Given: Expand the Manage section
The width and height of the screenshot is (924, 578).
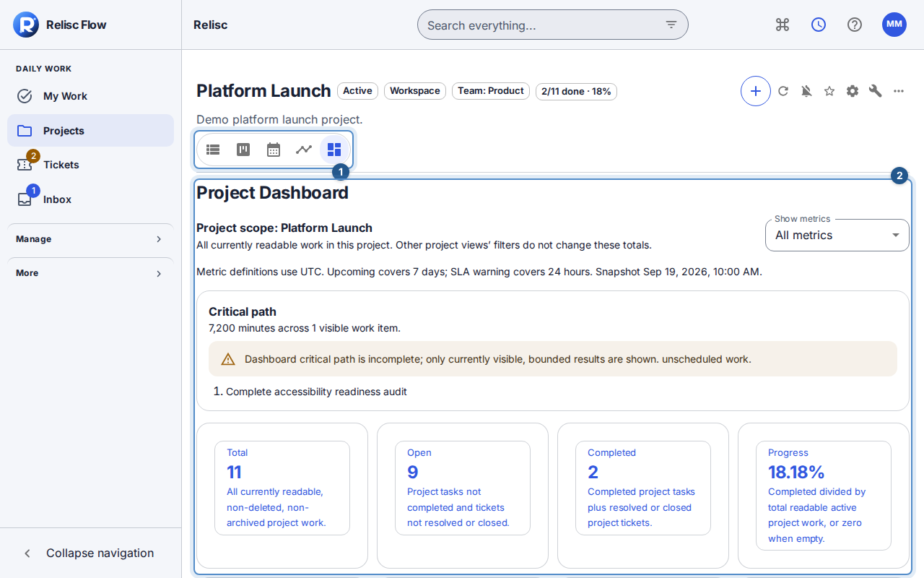Looking at the screenshot, I should tap(91, 239).
